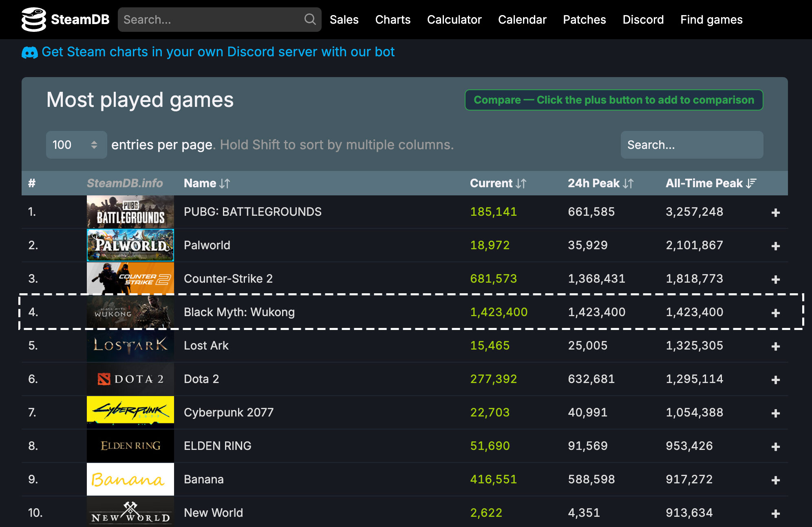
Task: Click the Compare button
Action: pyautogui.click(x=614, y=100)
